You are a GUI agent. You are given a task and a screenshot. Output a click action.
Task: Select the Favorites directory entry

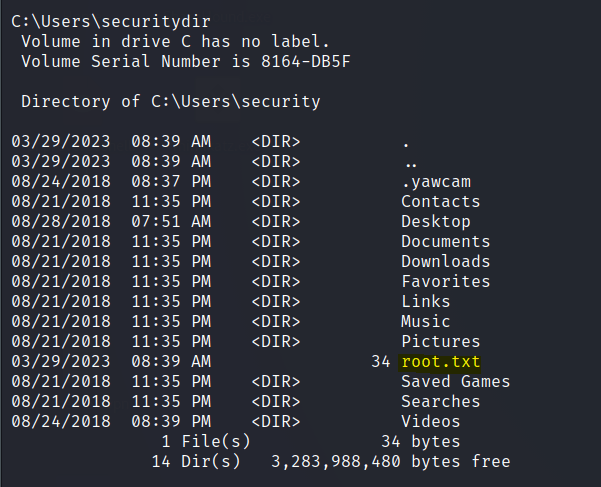pyautogui.click(x=446, y=282)
